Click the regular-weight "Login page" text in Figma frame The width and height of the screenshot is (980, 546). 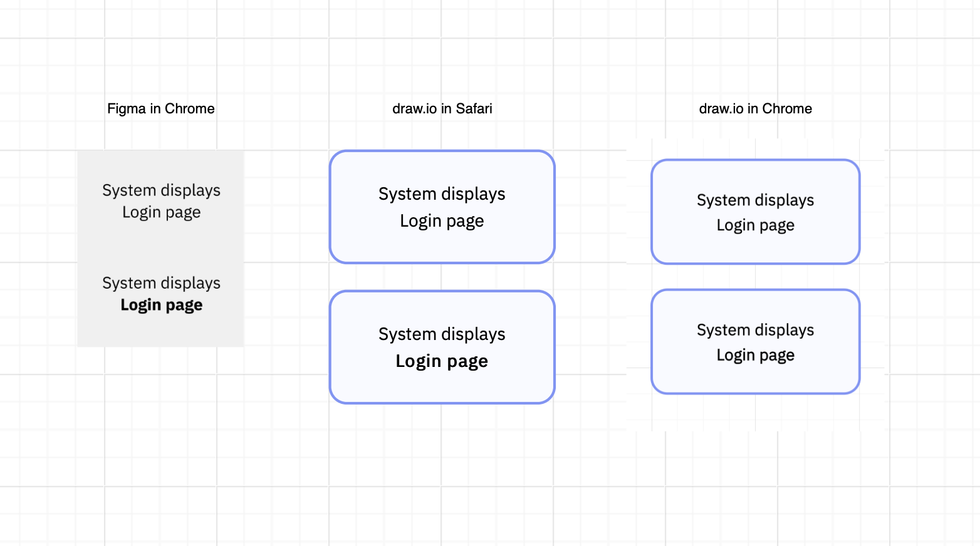(x=162, y=212)
